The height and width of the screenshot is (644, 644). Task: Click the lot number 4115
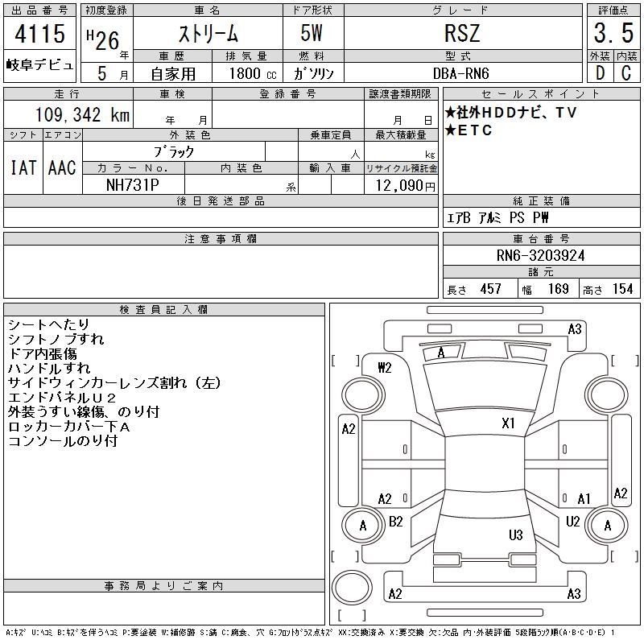[40, 35]
